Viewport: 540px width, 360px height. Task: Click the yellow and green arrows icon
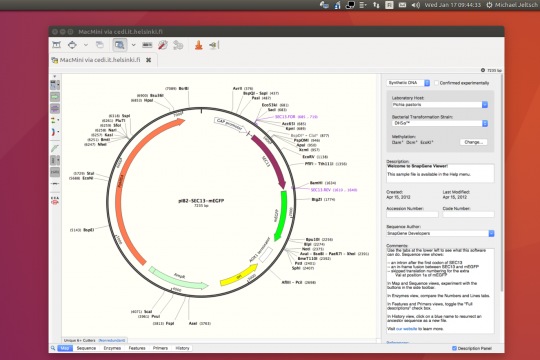point(53,120)
